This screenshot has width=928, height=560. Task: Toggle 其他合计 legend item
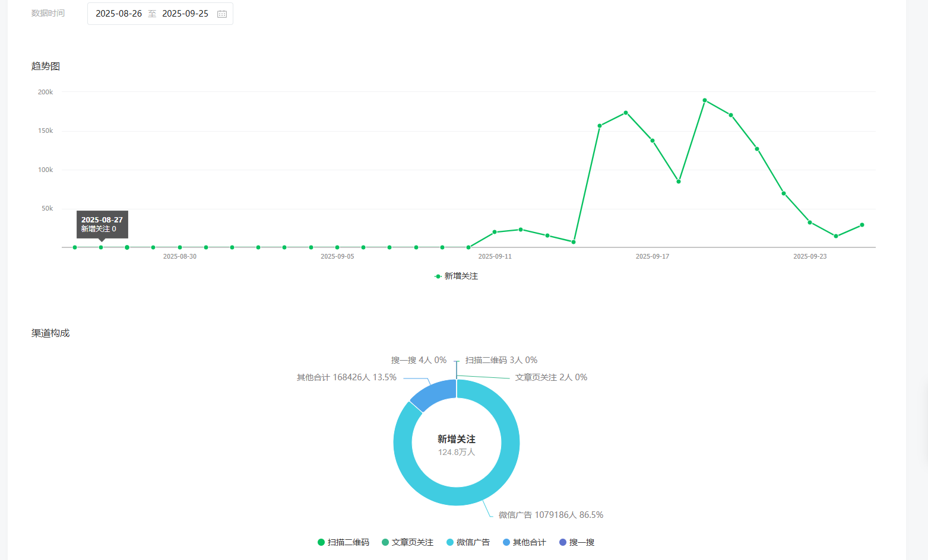coord(524,542)
